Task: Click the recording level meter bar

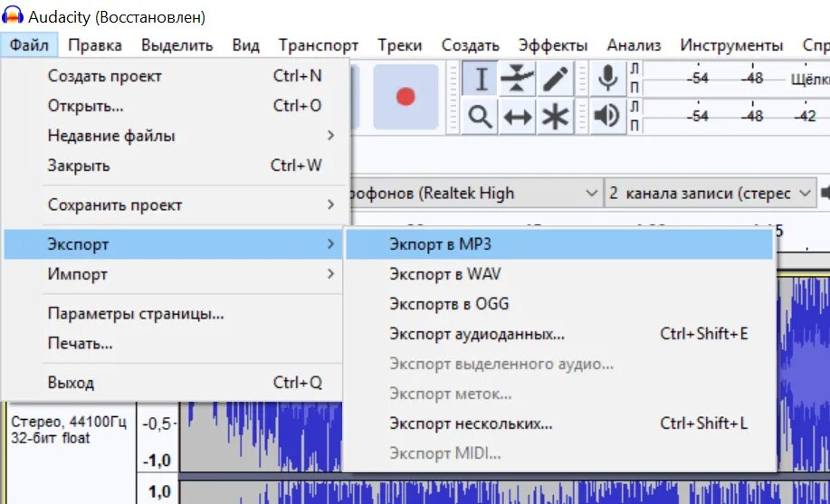Action: pyautogui.click(x=736, y=79)
